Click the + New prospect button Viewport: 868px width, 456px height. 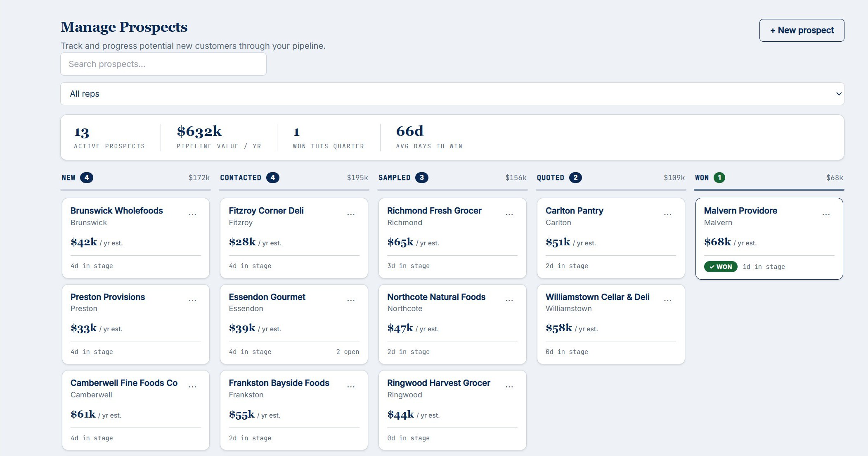coord(802,30)
